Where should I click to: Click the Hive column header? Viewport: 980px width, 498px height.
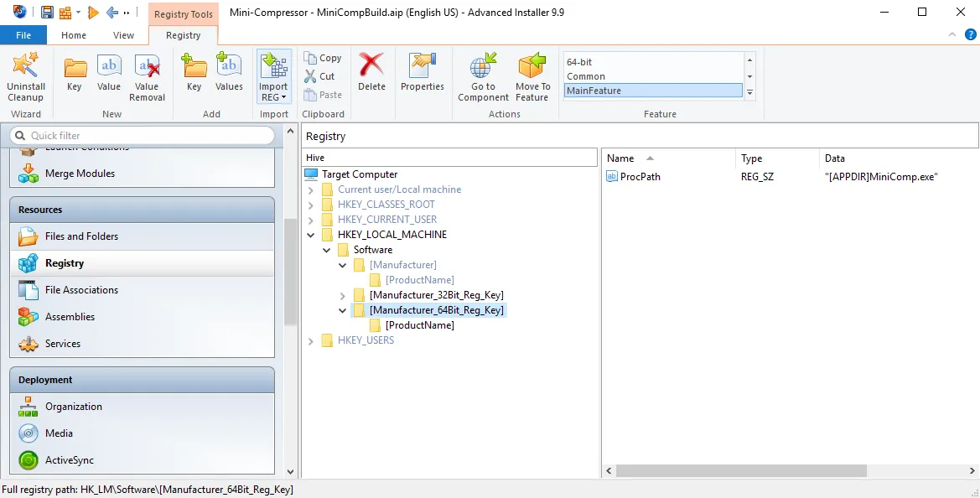click(x=449, y=158)
